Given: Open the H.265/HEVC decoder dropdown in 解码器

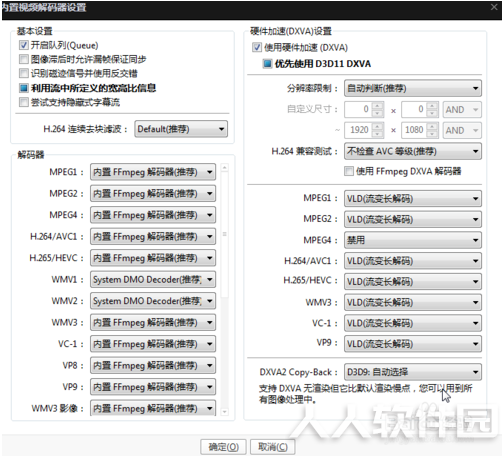Looking at the screenshot, I should [153, 258].
